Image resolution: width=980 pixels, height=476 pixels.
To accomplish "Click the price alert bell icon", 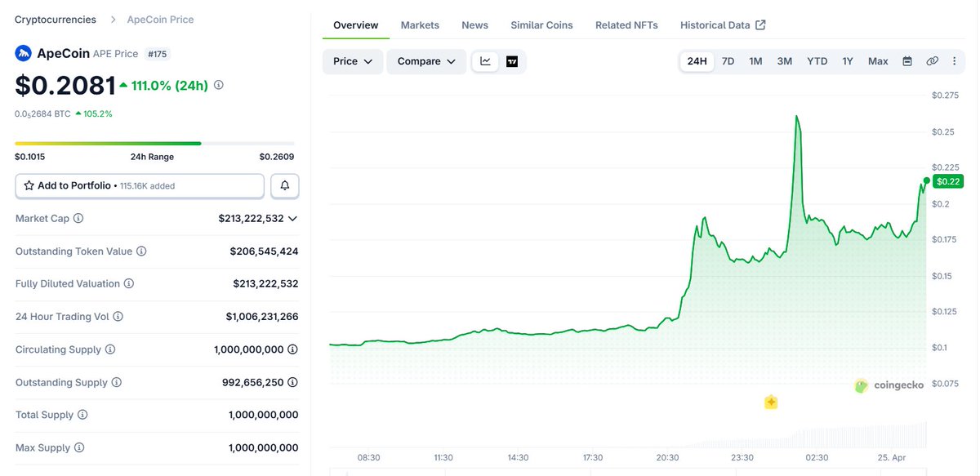I will pyautogui.click(x=284, y=186).
